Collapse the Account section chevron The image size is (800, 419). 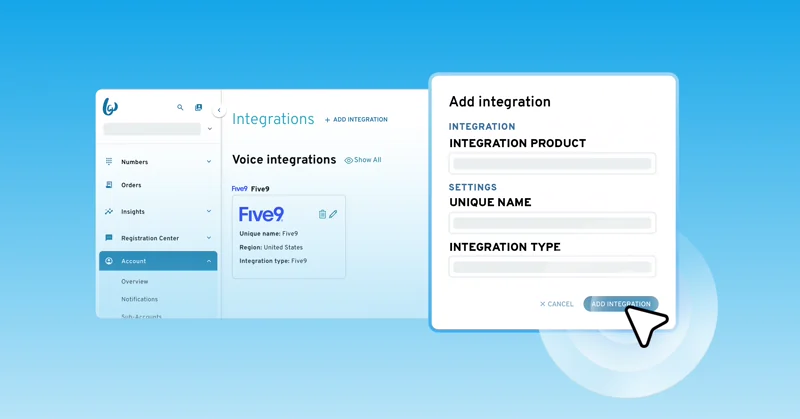pos(209,261)
